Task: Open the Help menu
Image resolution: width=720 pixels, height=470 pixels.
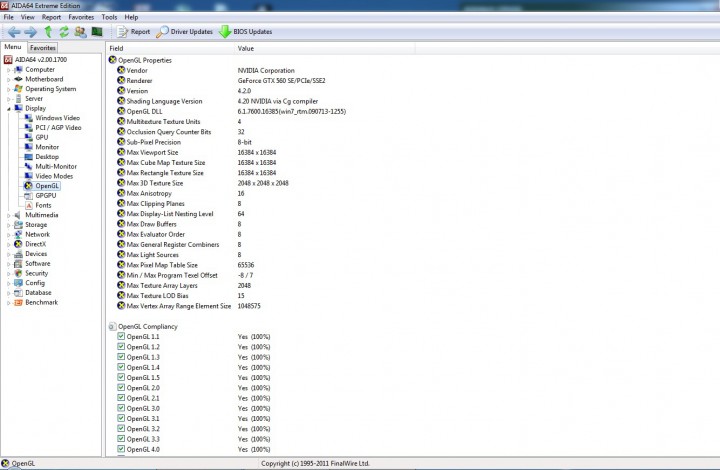Action: tap(131, 17)
